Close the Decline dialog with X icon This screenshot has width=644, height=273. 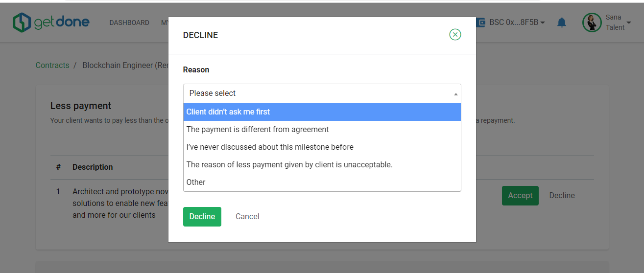tap(455, 35)
